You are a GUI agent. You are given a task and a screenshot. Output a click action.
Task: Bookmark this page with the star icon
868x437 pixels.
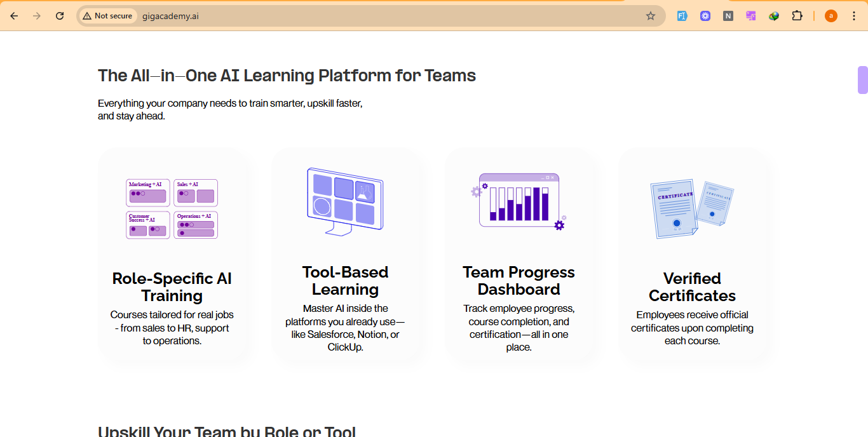[x=650, y=16]
